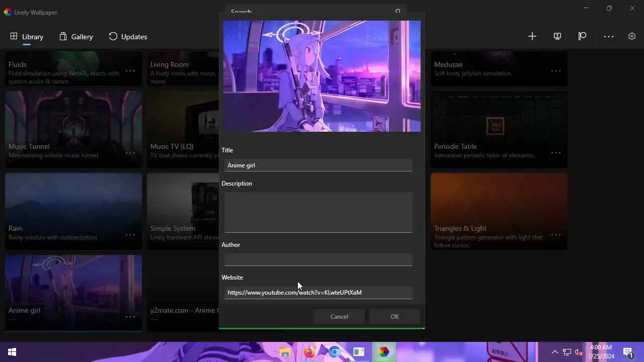Open more options for Rain wallpaper

[130, 235]
